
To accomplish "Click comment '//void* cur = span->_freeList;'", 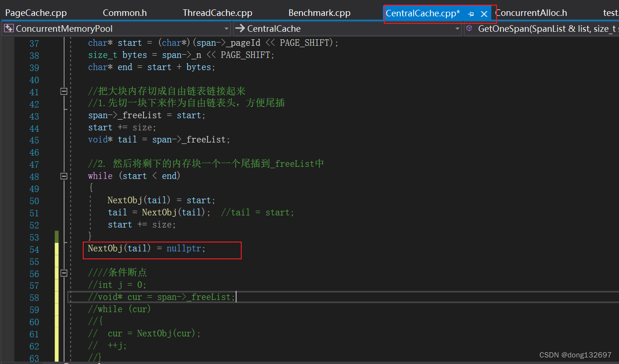I will click(161, 297).
